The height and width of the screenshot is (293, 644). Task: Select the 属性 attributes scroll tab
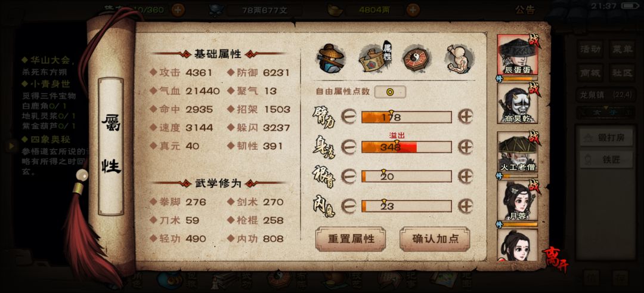click(x=375, y=58)
